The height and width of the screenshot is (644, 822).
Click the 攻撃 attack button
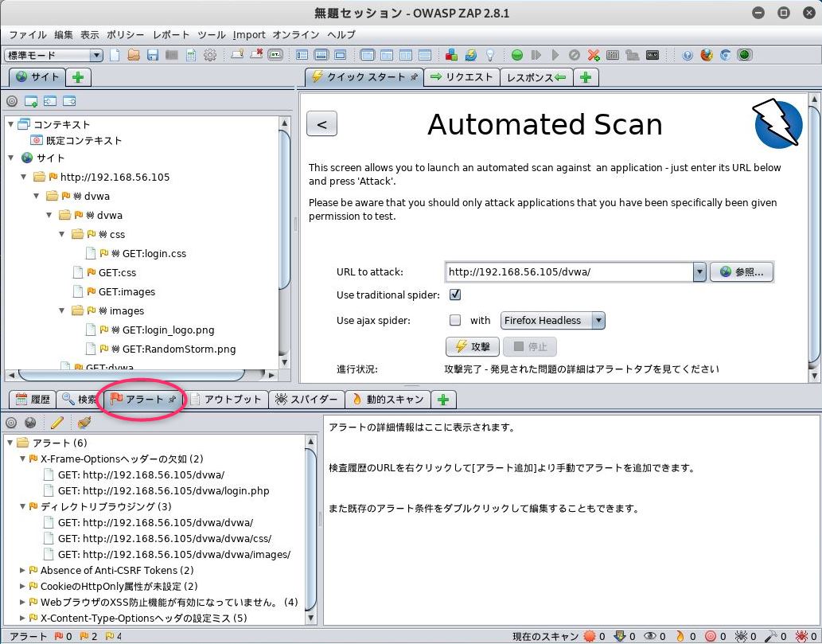473,346
